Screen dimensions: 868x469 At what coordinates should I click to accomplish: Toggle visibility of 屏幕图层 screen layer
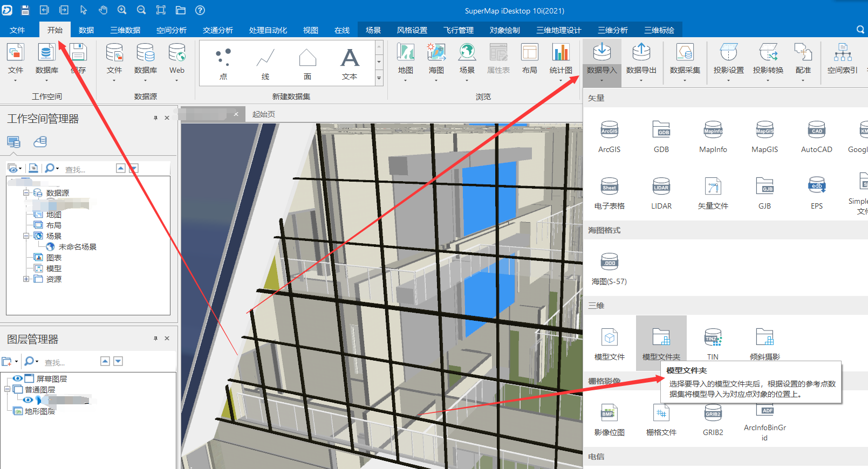pyautogui.click(x=18, y=378)
